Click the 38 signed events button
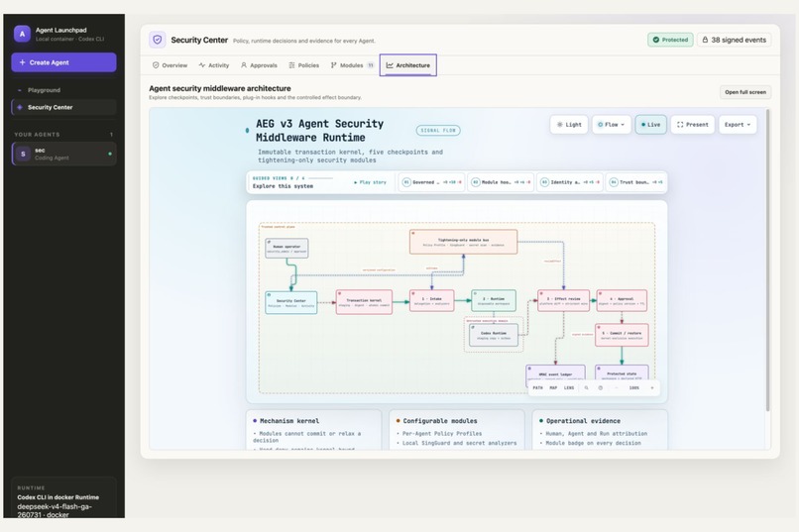The width and height of the screenshot is (799, 532). (x=734, y=40)
